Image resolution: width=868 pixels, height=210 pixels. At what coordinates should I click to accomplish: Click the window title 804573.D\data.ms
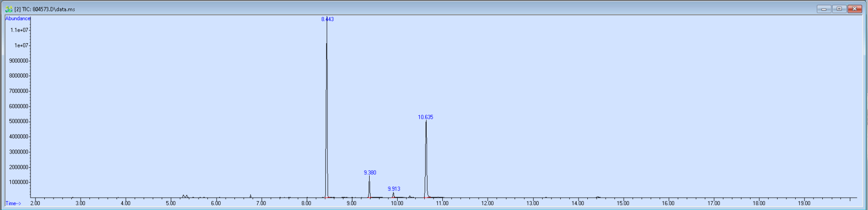point(54,9)
